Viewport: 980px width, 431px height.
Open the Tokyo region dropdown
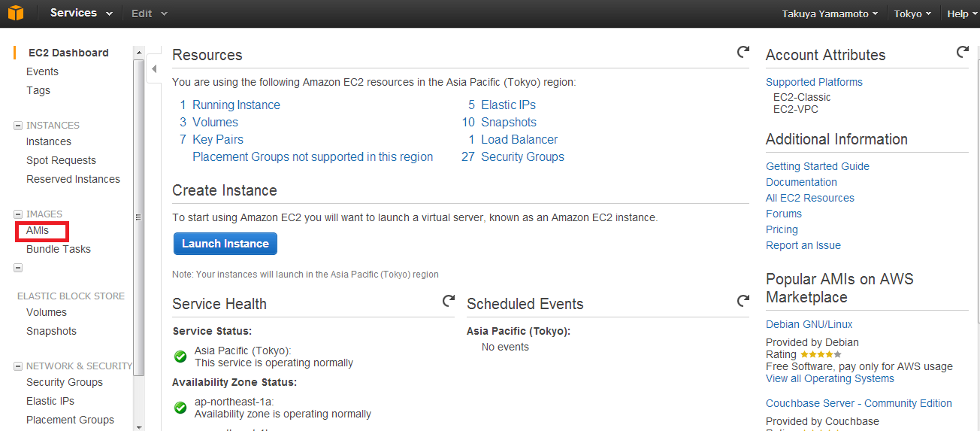[912, 14]
